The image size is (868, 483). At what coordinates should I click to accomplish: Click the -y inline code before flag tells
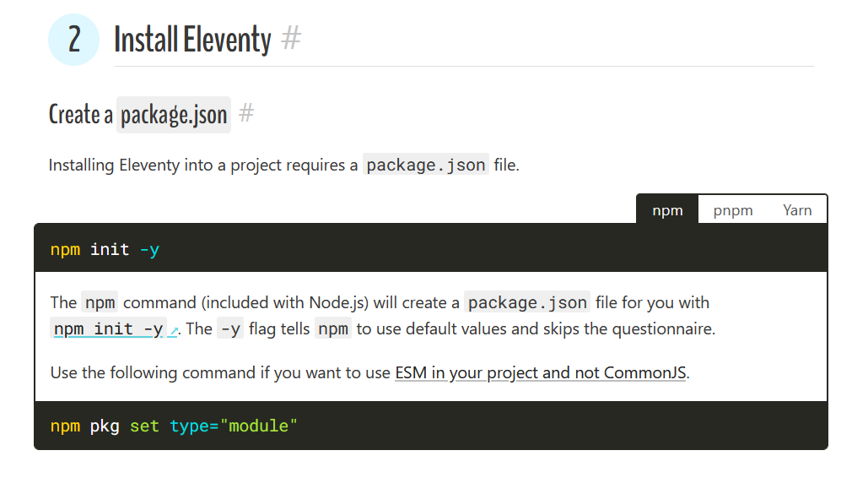pyautogui.click(x=230, y=328)
